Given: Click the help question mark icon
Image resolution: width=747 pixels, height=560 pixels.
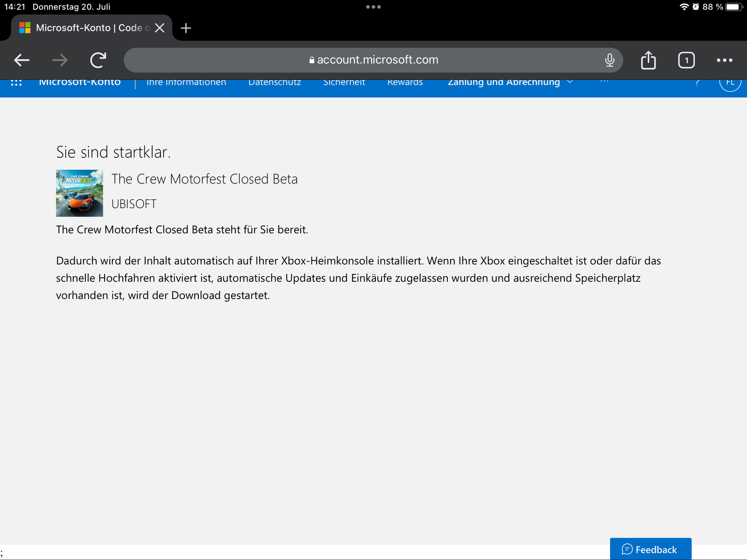Looking at the screenshot, I should click(x=698, y=83).
